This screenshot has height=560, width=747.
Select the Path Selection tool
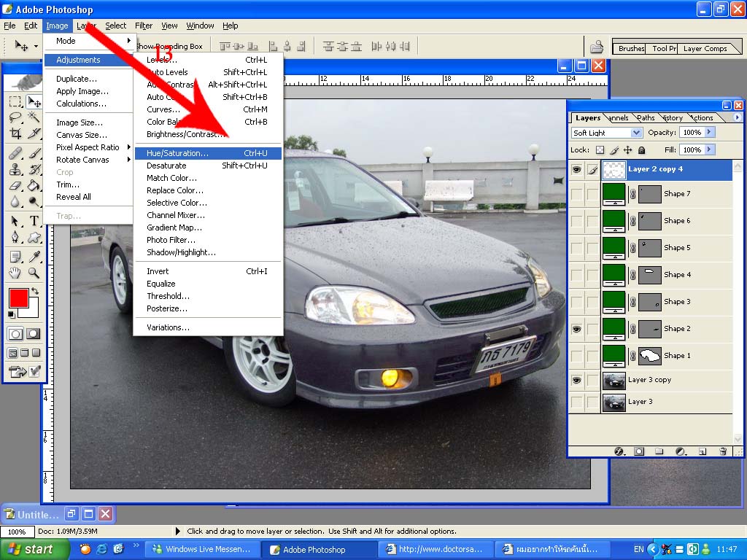tap(16, 221)
